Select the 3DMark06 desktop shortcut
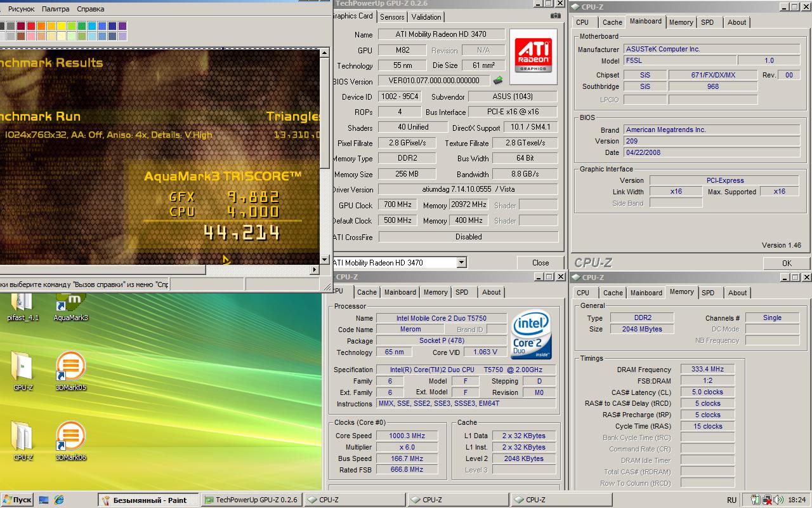Viewport: 812px width, 508px height. point(71,441)
